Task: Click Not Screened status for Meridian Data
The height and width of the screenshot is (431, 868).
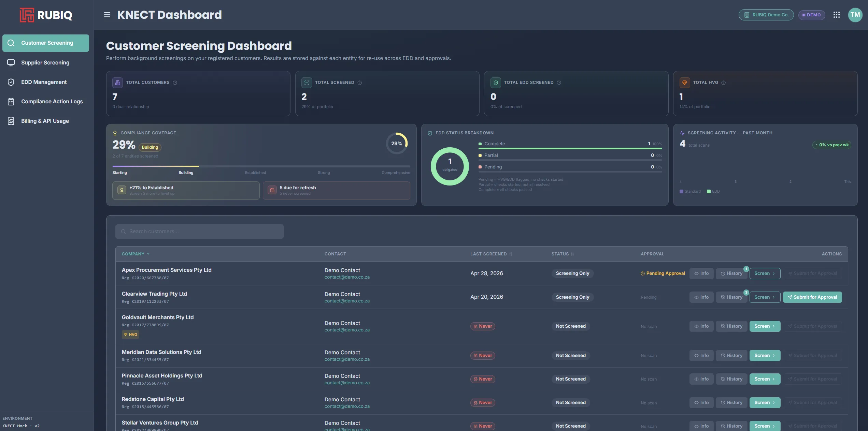Action: [570, 356]
